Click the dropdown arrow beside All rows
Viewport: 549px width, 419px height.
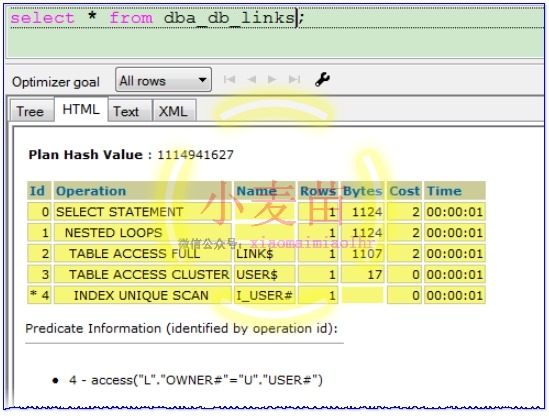(x=202, y=80)
